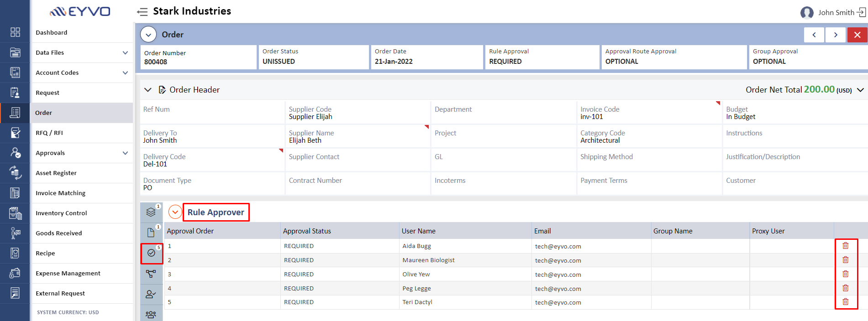Screen dimensions: 868x321
Task: Select the Rule Approver checkmark tab icon
Action: click(x=151, y=253)
